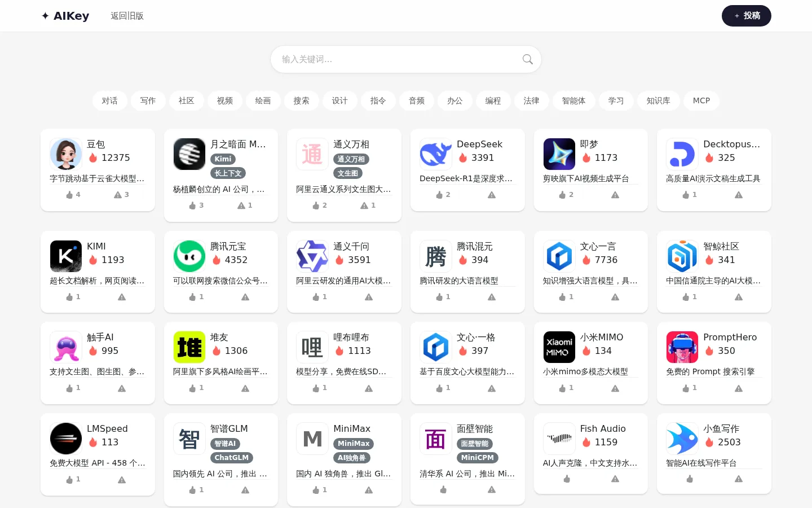Report 月之暗面 using the warning icon
The image size is (812, 508).
[x=241, y=205]
